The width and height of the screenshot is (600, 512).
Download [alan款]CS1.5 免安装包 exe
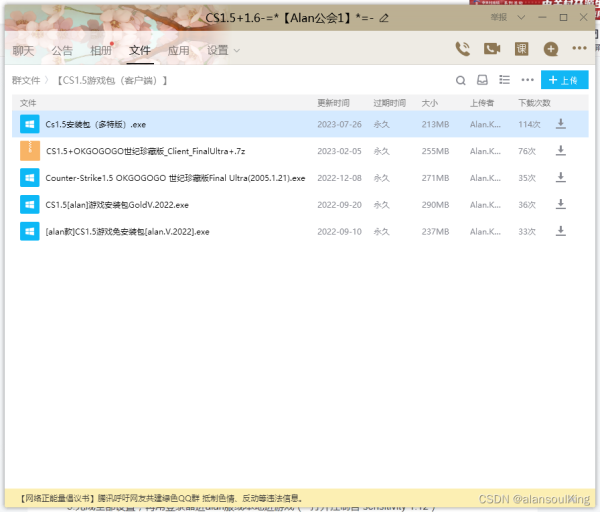(x=561, y=231)
